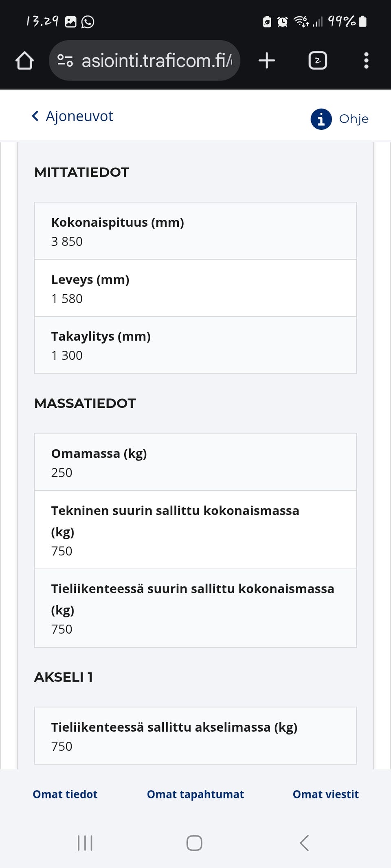
Task: Click the blue info icon
Action: click(321, 119)
